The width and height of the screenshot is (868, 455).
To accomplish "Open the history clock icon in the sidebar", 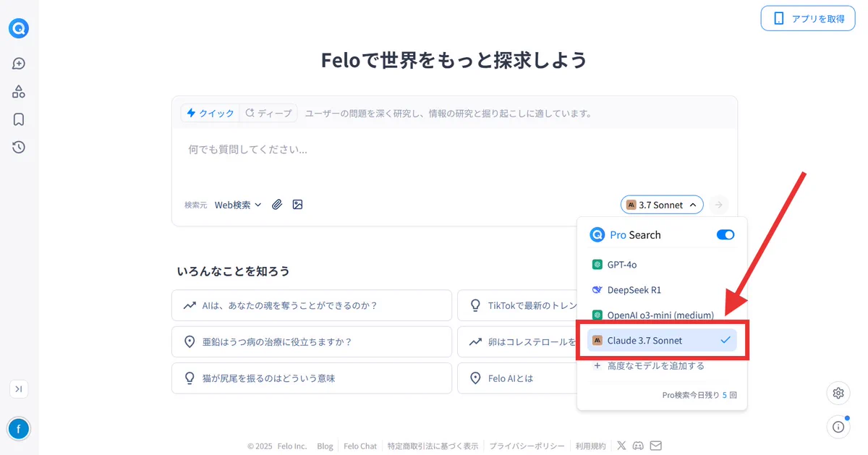I will [x=19, y=147].
